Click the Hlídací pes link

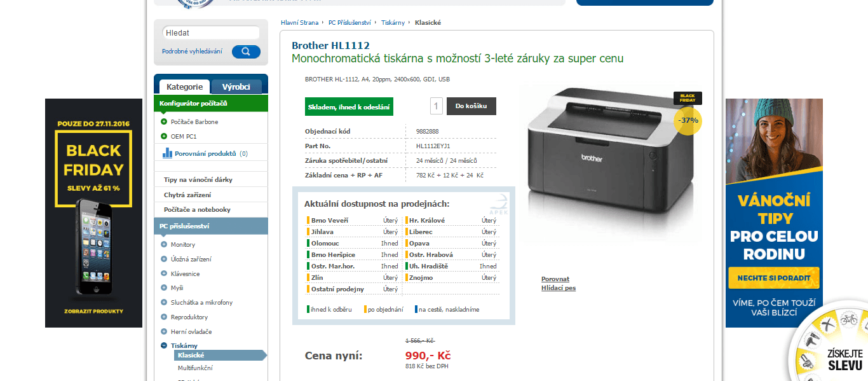point(559,288)
